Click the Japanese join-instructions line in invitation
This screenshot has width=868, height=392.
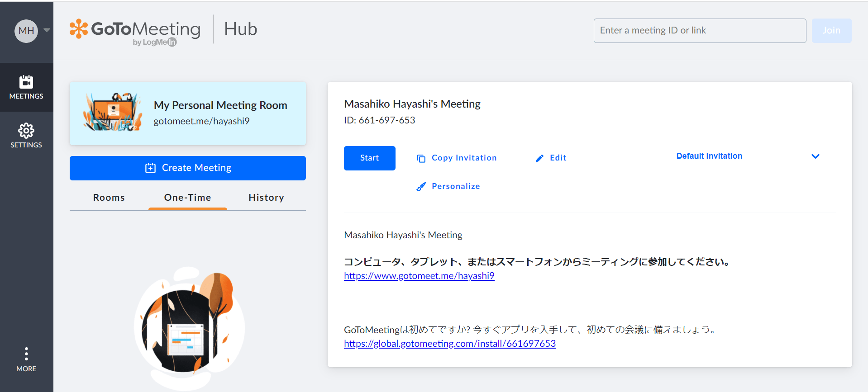point(538,262)
